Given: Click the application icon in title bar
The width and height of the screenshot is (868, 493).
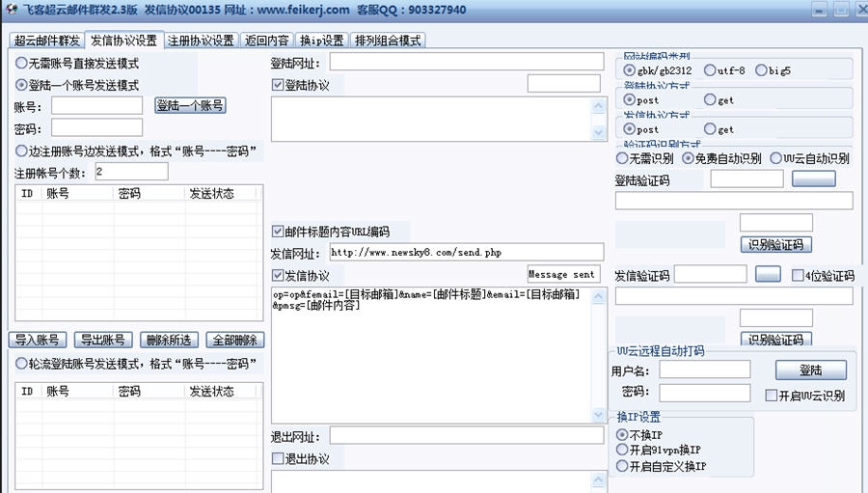Looking at the screenshot, I should point(11,9).
